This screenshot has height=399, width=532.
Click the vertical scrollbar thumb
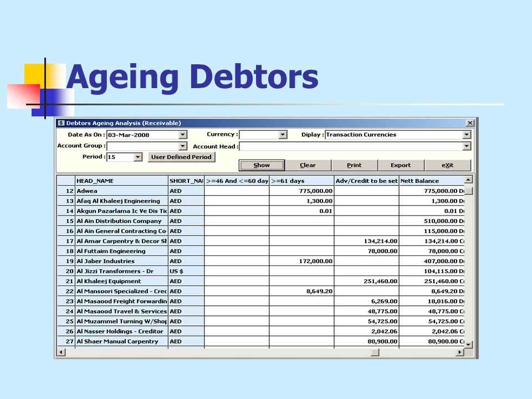(x=468, y=190)
